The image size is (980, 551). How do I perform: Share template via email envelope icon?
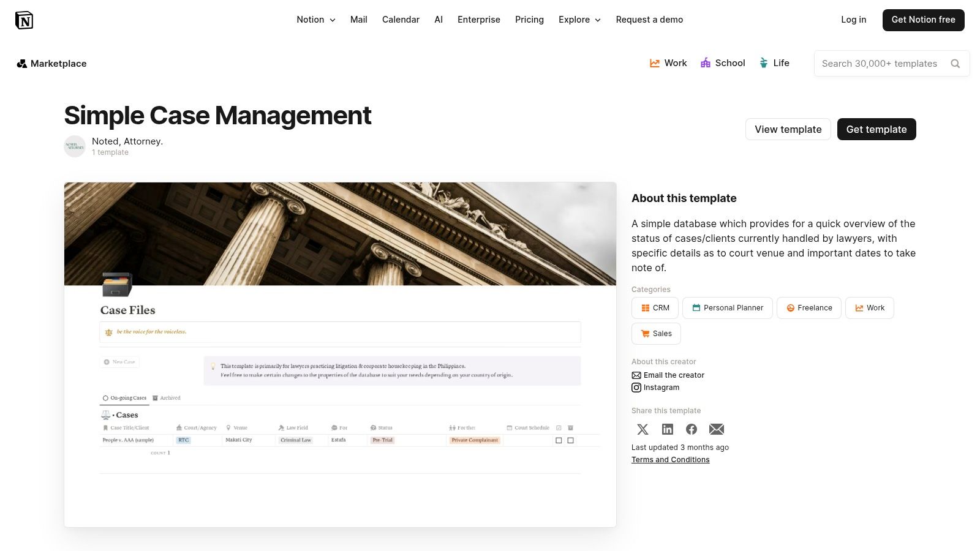tap(716, 429)
